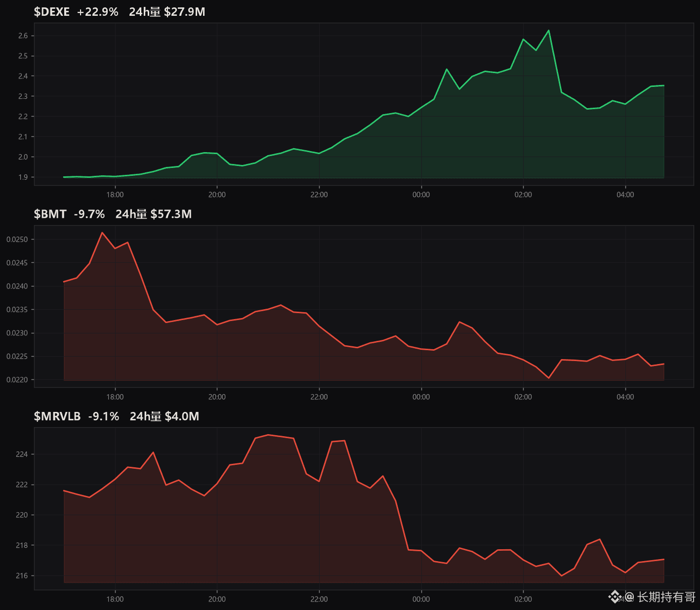Screen dimensions: 700x610
Task: Click the 218 price label on MRVLB axis
Action: click(x=22, y=545)
